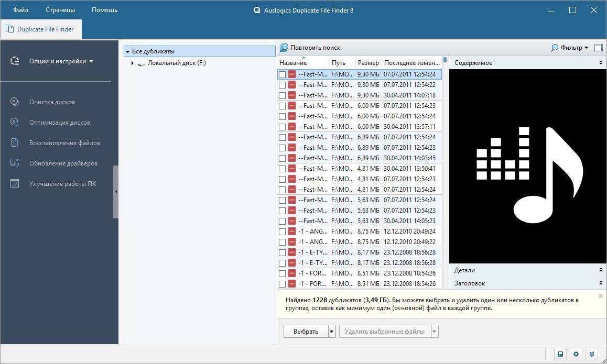Click file icon in 30.04.2011 13:50:41 row
The height and width of the screenshot is (364, 607).
coord(292,169)
